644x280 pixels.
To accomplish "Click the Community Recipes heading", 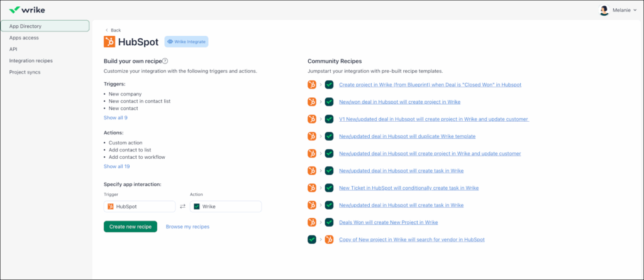I will click(335, 61).
